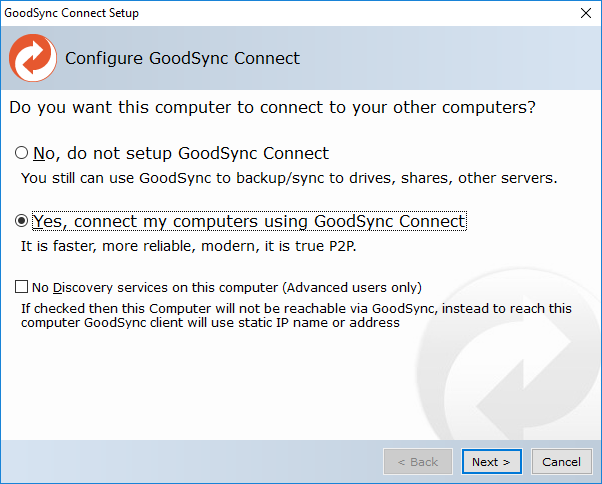Click the greyed-out Back button
Viewport: 602px width, 484px height.
coord(418,462)
